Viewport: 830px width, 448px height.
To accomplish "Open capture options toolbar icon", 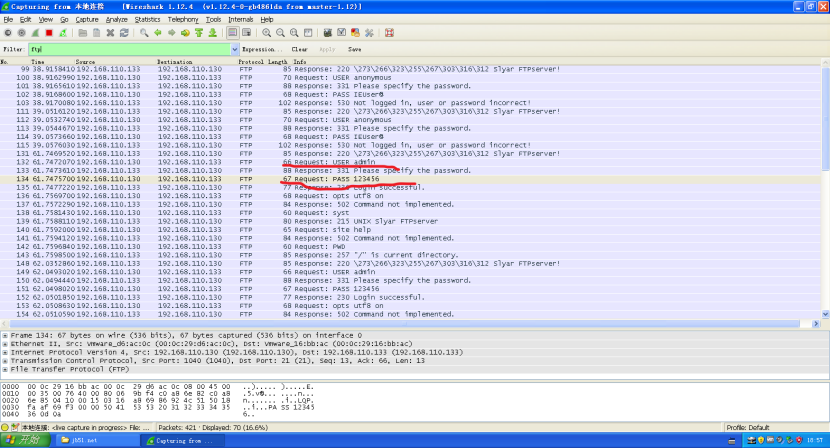I will point(22,33).
